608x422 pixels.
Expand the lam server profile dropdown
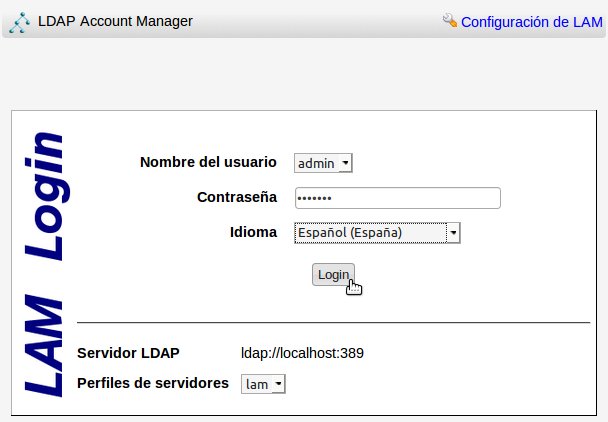pyautogui.click(x=263, y=384)
